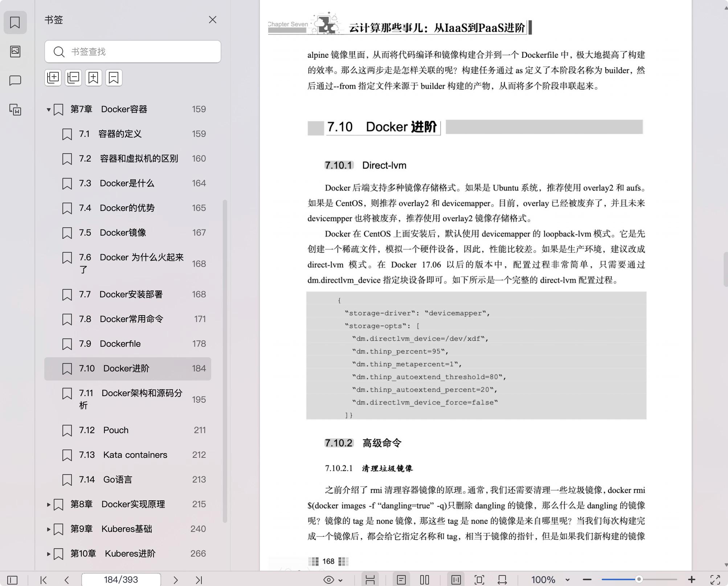The image size is (728, 586).
Task: Open the document conversion sidebar icon
Action: pyautogui.click(x=15, y=110)
